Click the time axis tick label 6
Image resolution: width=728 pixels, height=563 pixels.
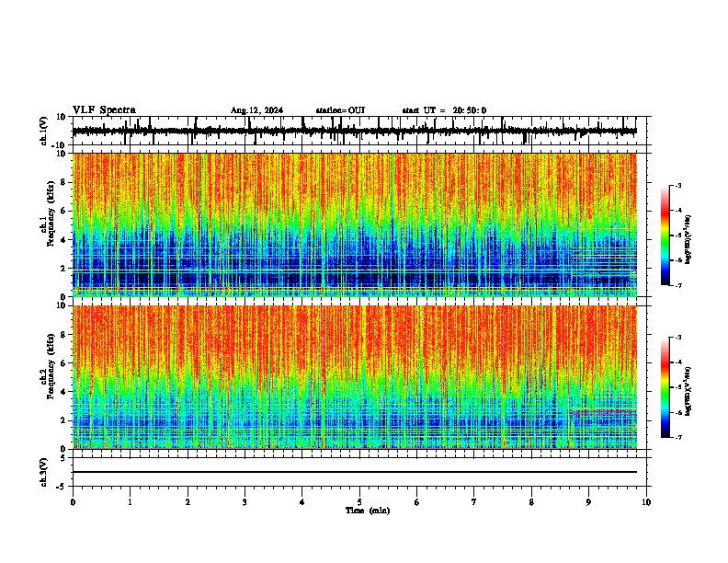coord(417,502)
